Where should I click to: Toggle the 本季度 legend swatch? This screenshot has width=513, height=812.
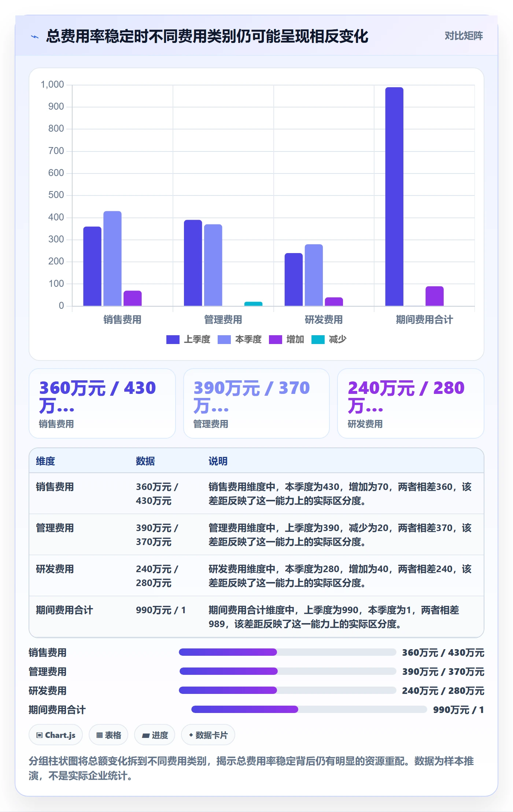[224, 340]
